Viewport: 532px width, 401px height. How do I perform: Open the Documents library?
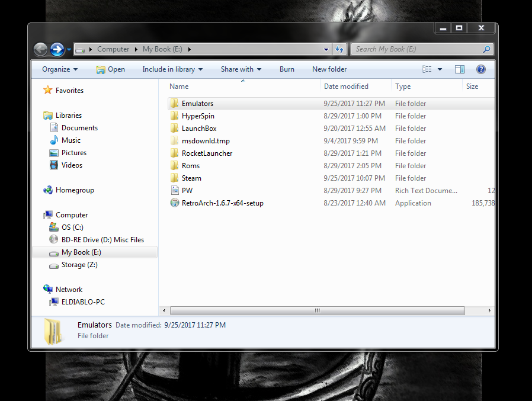tap(79, 128)
